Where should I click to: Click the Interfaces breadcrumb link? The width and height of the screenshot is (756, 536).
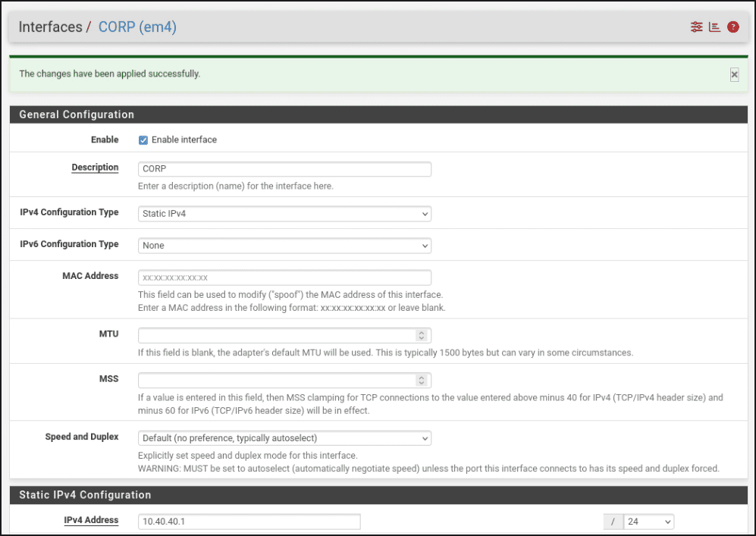50,27
